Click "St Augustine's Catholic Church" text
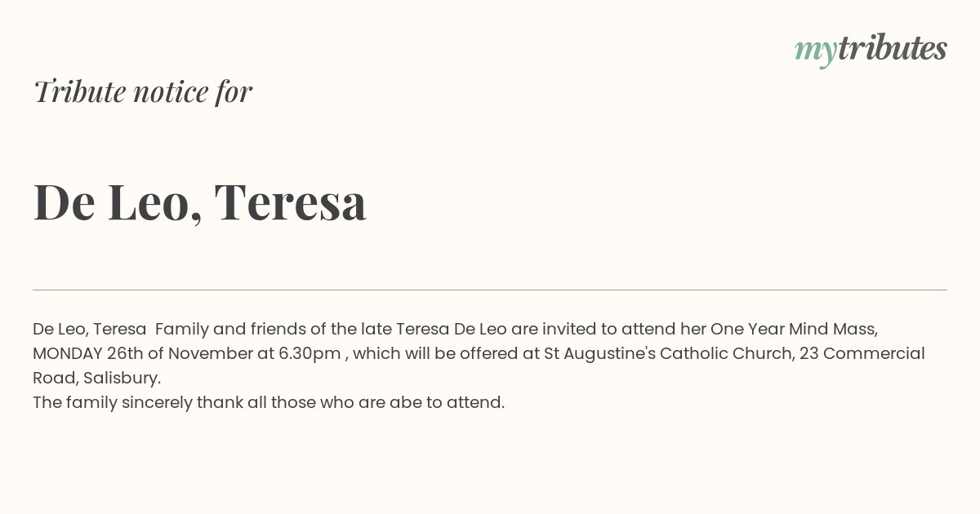This screenshot has width=980, height=514. [666, 354]
